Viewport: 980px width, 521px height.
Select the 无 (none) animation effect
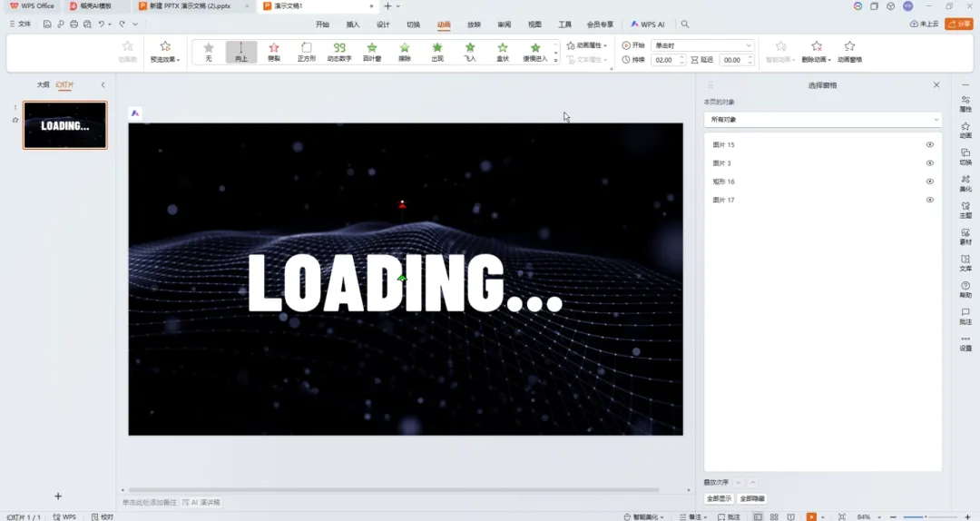click(x=209, y=52)
